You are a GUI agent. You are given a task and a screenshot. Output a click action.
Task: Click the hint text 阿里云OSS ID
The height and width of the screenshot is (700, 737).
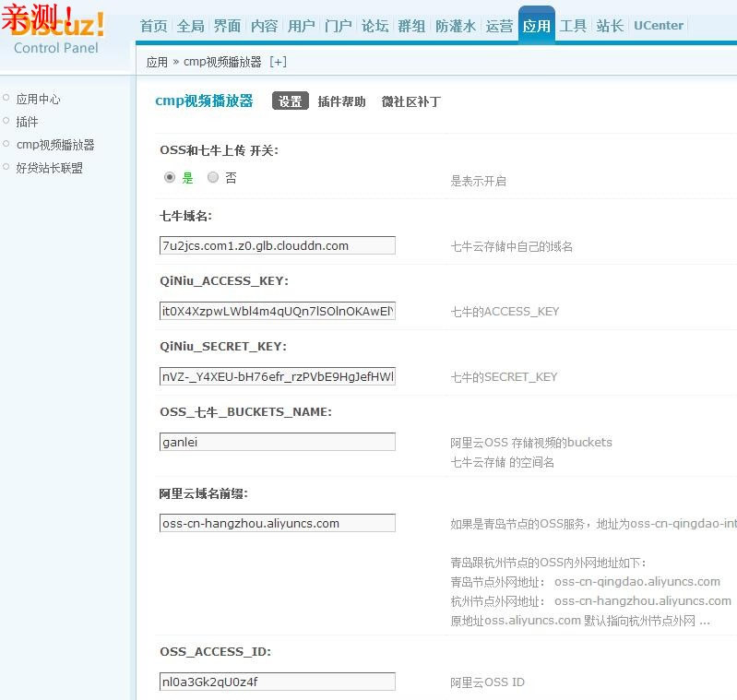coord(487,682)
